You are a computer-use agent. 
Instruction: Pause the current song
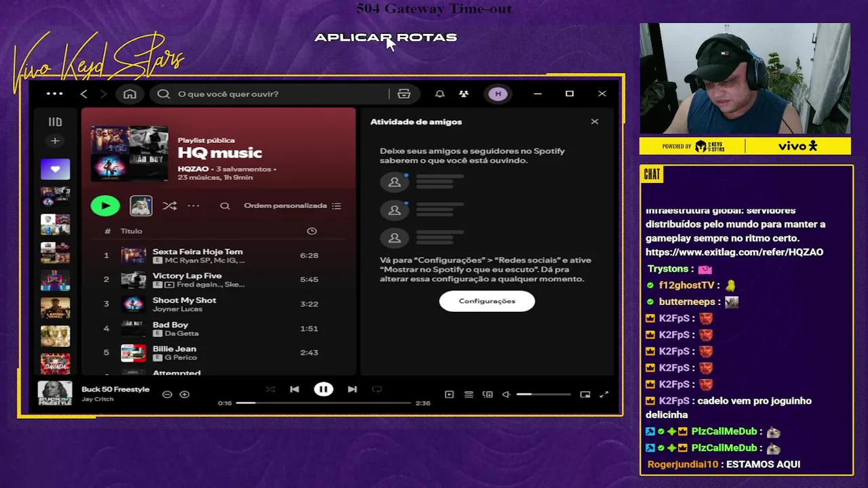pos(323,389)
